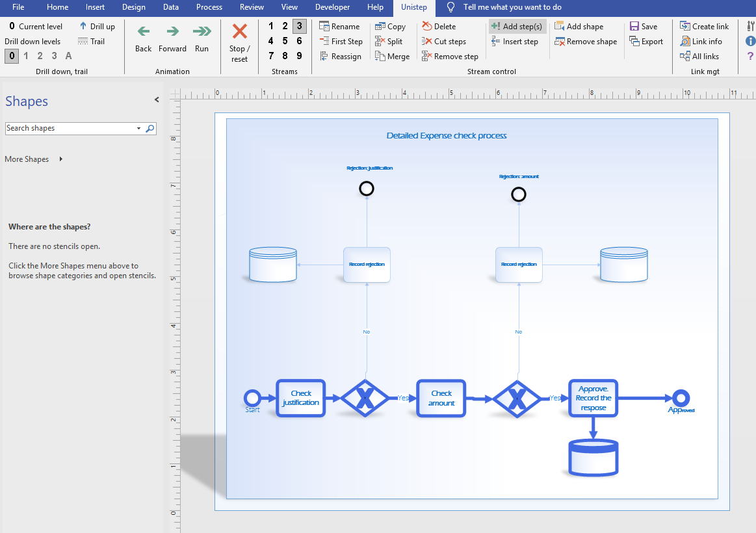Click in the Search shapes field

coord(68,129)
